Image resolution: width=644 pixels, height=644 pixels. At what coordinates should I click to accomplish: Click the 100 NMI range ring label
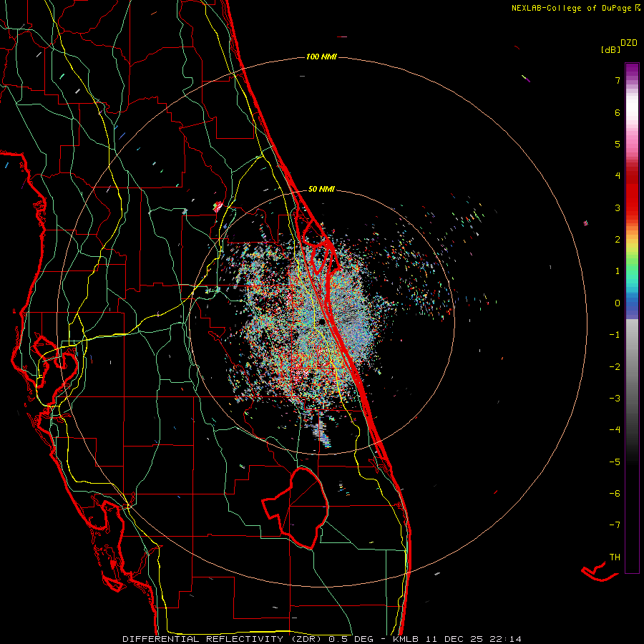pos(321,57)
